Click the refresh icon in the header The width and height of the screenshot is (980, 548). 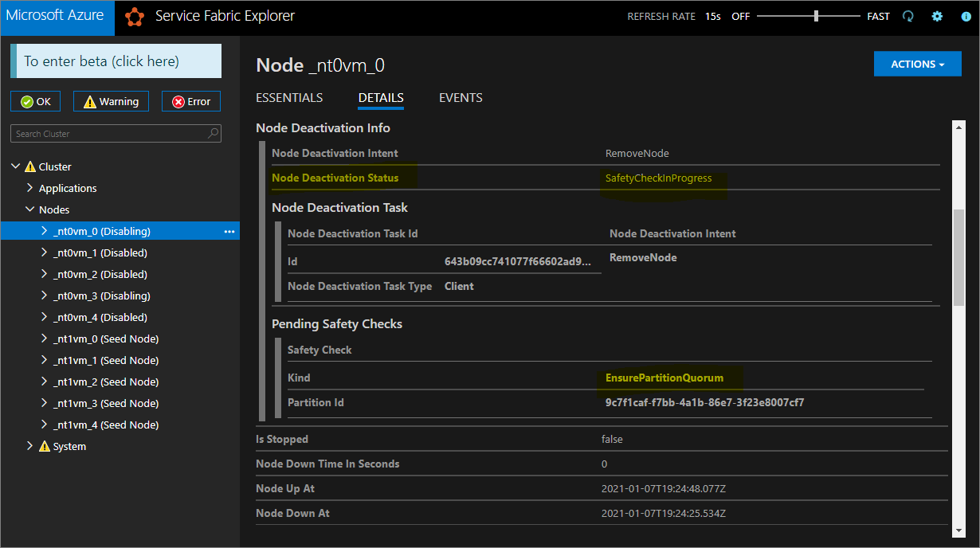coord(908,16)
